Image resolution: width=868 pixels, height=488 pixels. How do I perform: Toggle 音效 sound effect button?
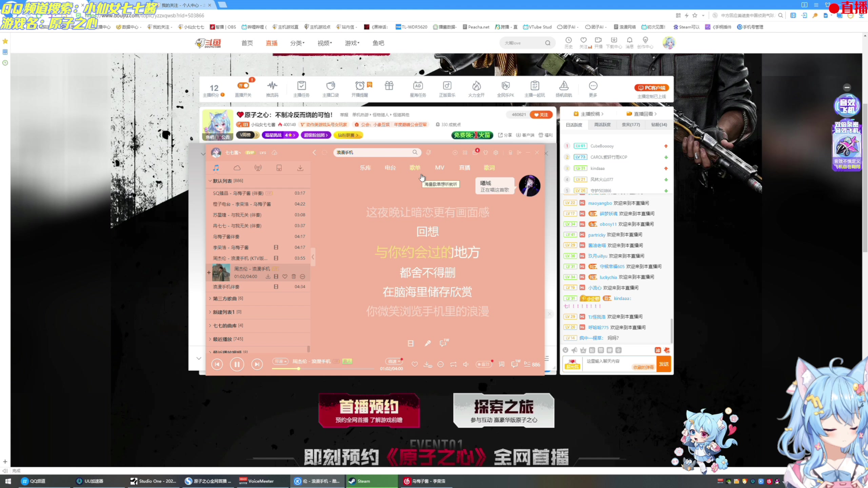(x=483, y=364)
